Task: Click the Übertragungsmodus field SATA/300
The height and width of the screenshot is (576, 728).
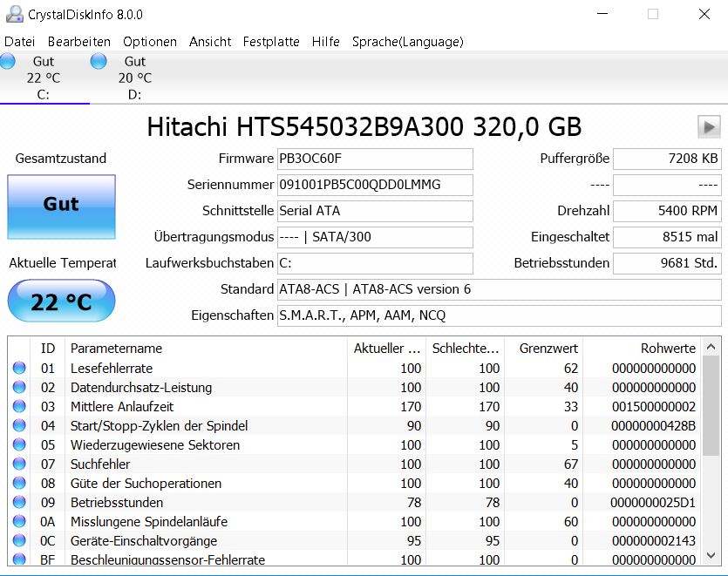Action: [375, 237]
